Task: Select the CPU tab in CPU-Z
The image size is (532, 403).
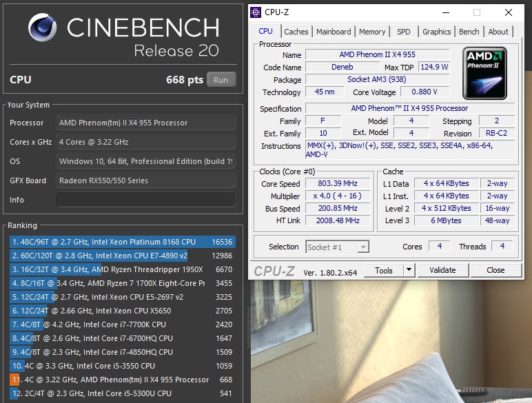Action: 266,31
